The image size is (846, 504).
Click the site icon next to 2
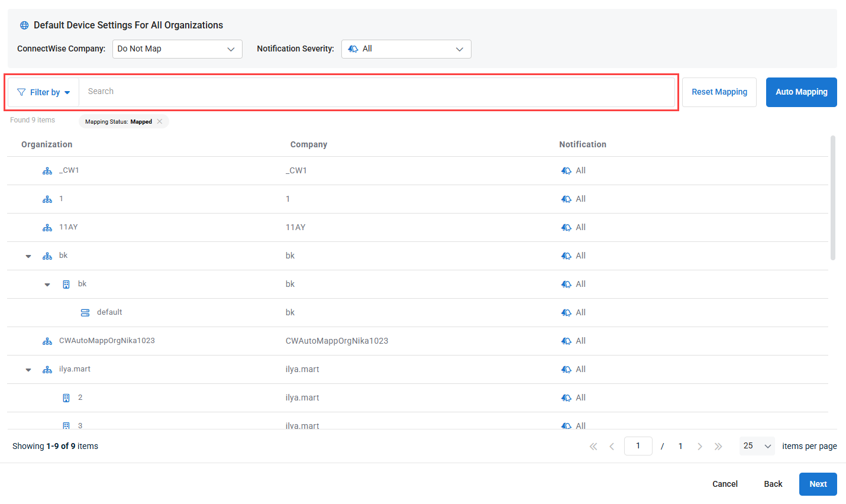66,398
